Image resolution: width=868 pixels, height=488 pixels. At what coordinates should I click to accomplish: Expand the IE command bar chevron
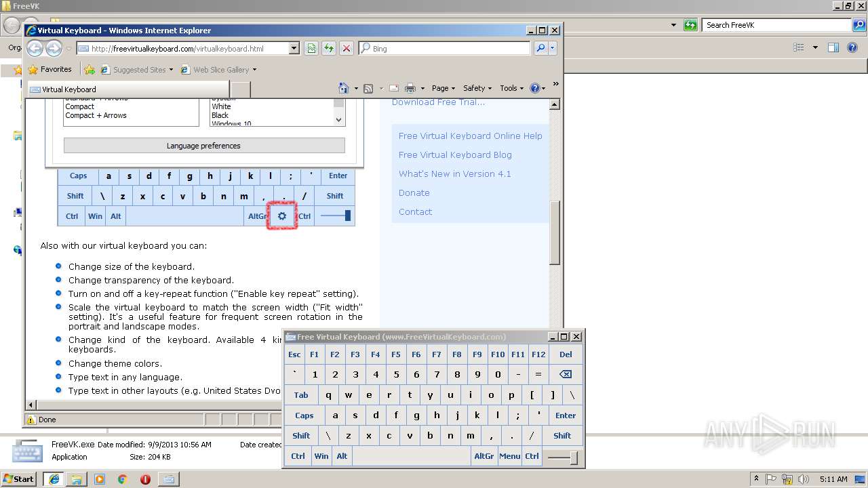point(555,84)
